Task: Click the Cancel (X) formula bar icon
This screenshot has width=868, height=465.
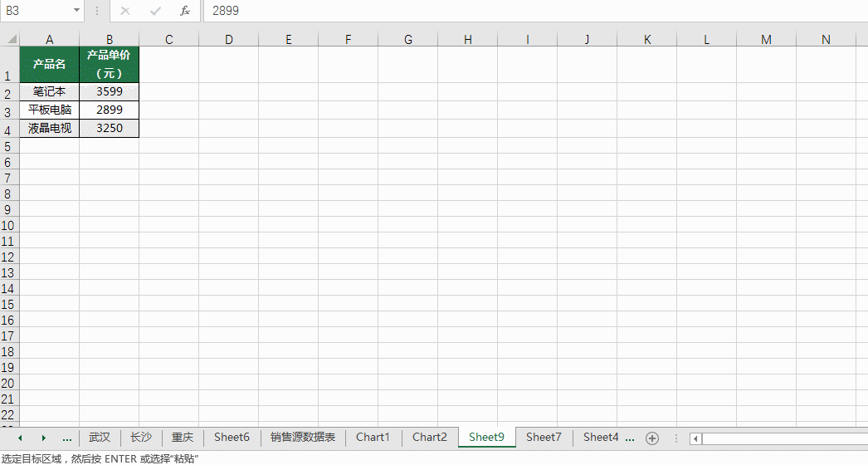Action: (x=125, y=11)
